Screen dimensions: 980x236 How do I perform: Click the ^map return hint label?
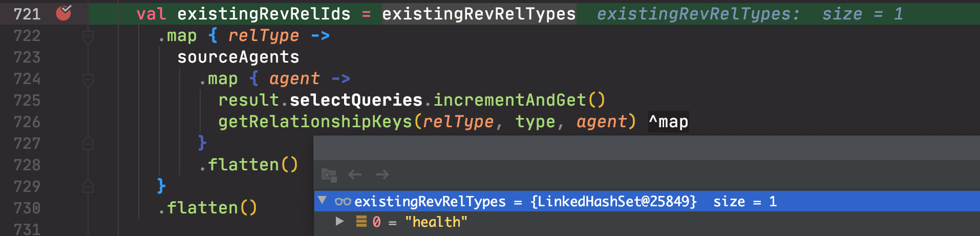668,122
